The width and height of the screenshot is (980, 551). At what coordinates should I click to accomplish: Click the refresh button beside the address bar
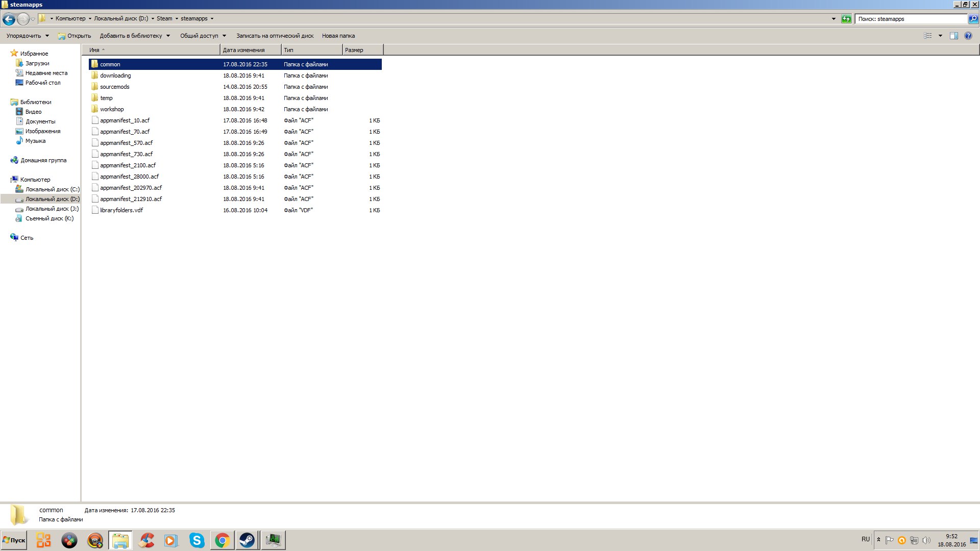pyautogui.click(x=846, y=19)
